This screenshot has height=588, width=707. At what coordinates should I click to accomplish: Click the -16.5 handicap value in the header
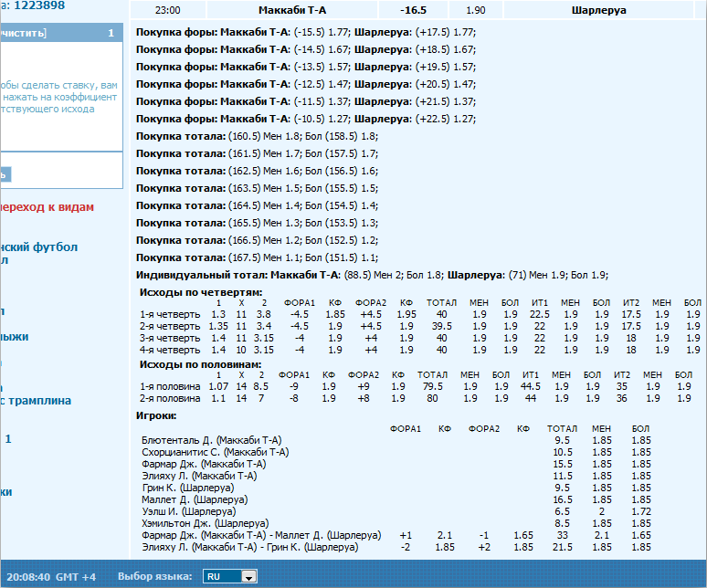click(413, 10)
